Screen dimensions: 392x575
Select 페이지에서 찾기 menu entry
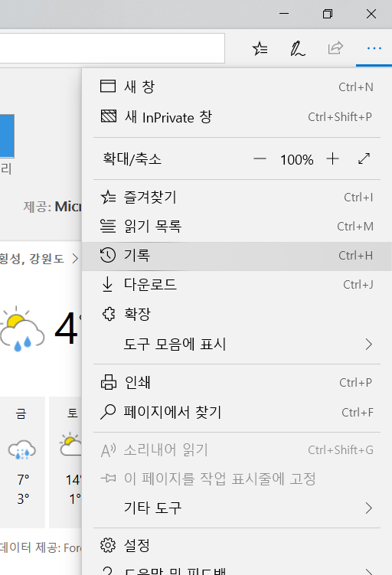tap(237, 412)
